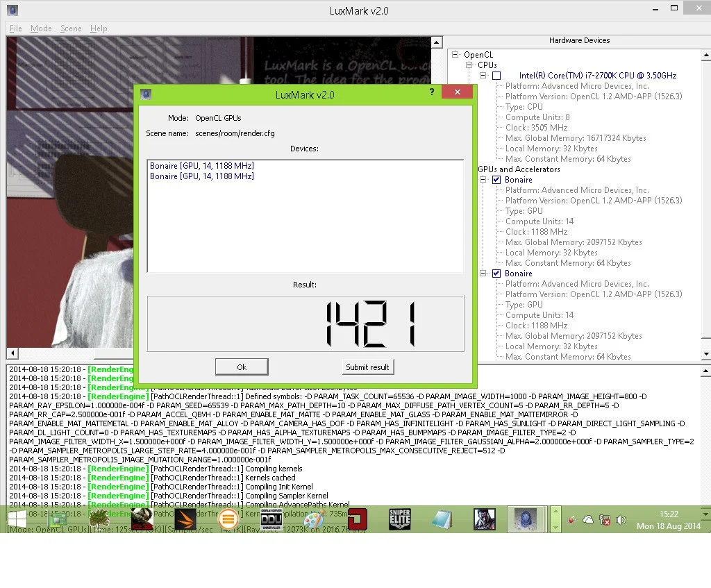
Task: Open the File menu
Action: (15, 28)
